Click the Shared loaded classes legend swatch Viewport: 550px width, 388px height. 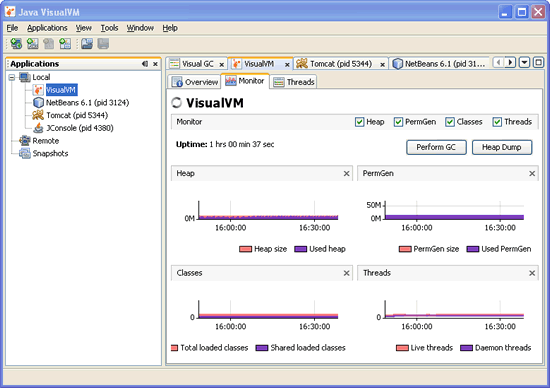click(x=262, y=348)
